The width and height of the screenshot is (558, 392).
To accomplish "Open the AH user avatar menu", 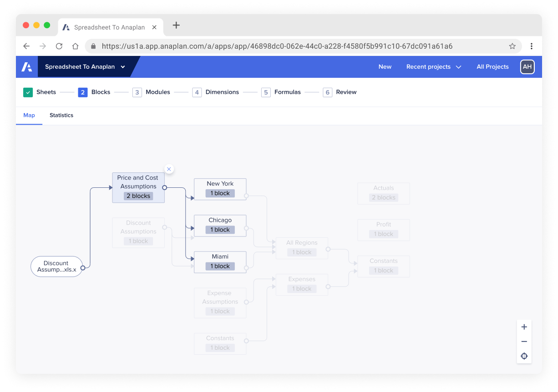I will 527,67.
